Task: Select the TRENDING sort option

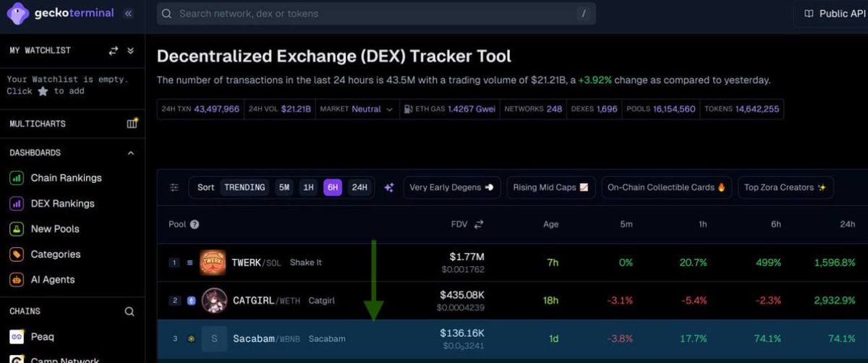Action: point(244,187)
